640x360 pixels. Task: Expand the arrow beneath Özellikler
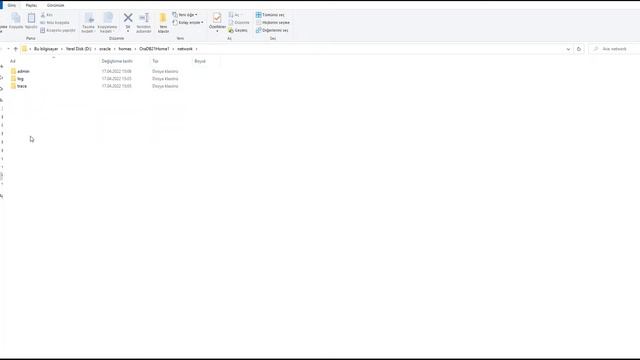[217, 31]
